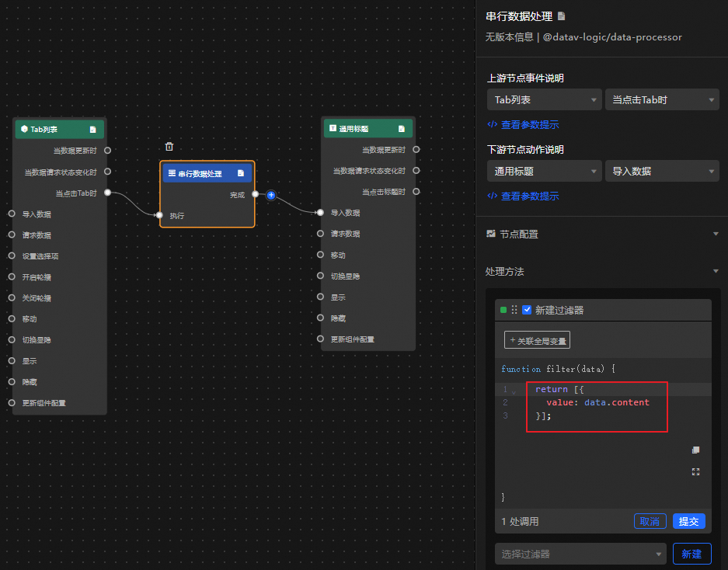Click the 显示 port on 通用标题
The height and width of the screenshot is (570, 728).
[x=320, y=297]
